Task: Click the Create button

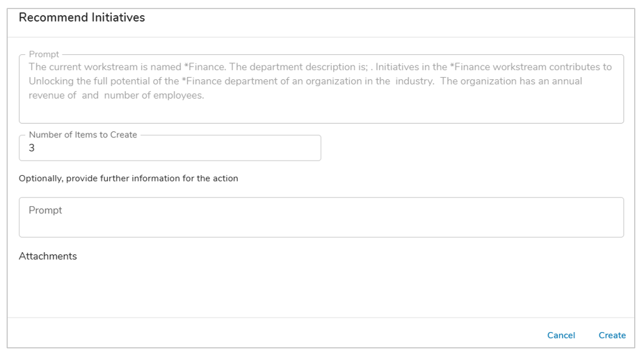Action: [611, 336]
